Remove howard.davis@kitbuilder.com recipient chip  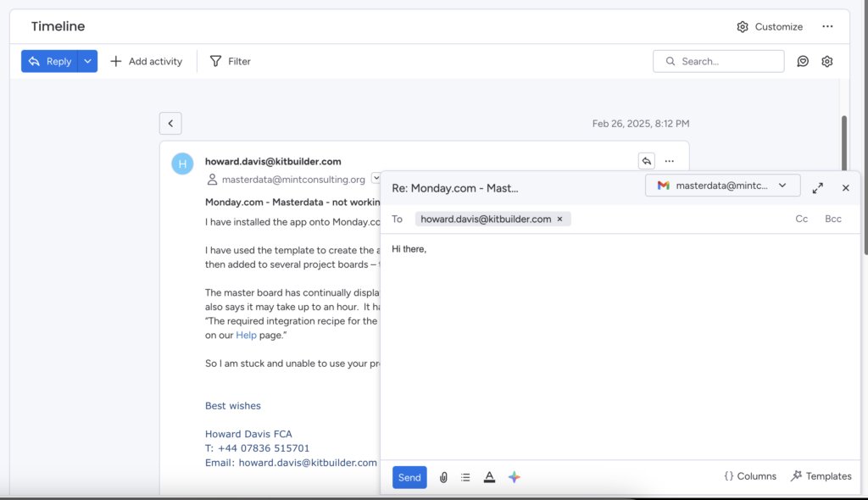tap(559, 219)
